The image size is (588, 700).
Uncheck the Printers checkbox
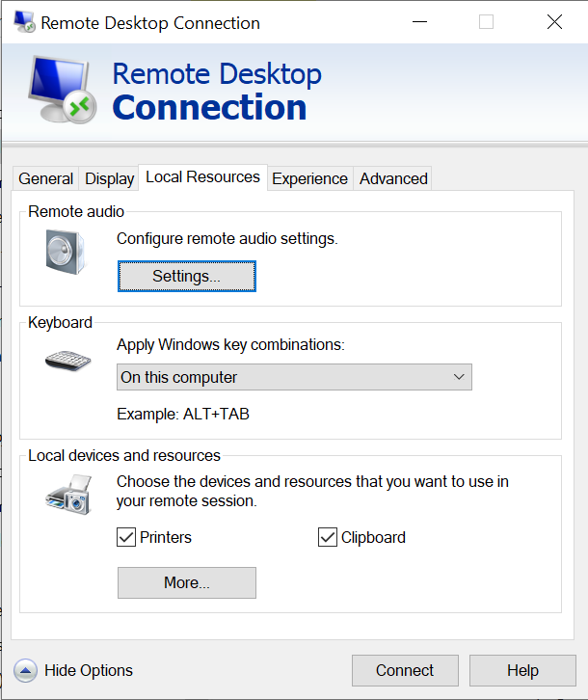[x=126, y=537]
